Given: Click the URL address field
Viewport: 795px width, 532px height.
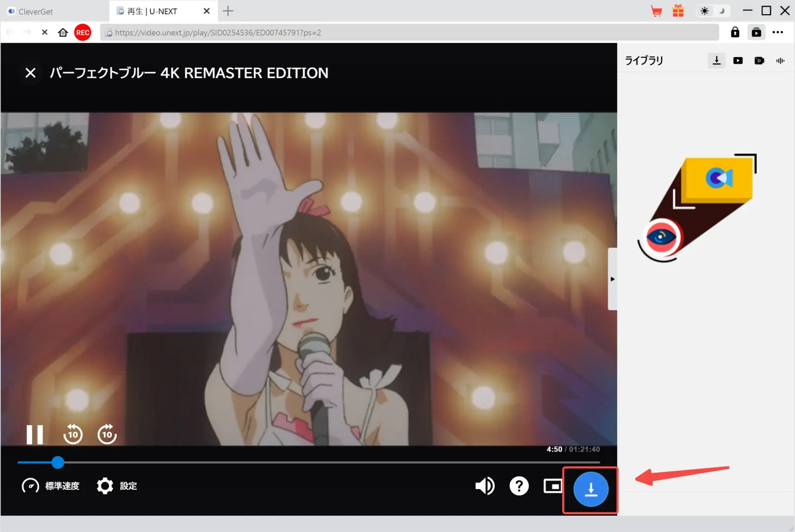Looking at the screenshot, I should 410,33.
